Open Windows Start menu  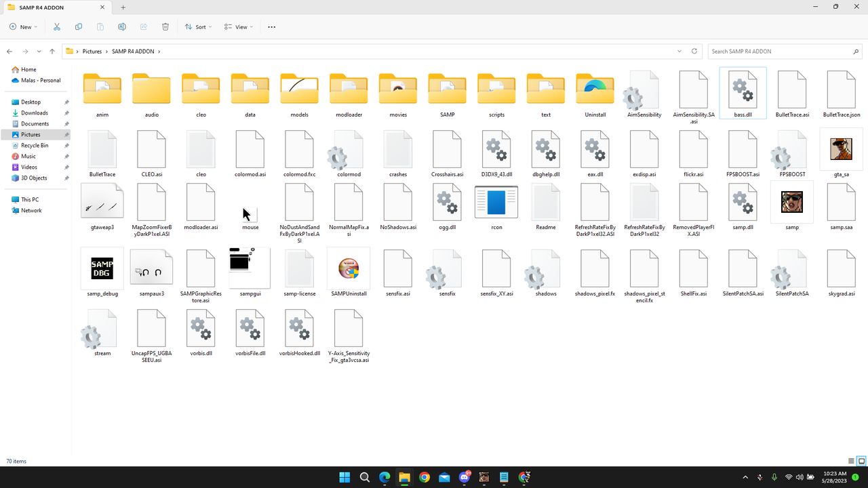pyautogui.click(x=344, y=477)
